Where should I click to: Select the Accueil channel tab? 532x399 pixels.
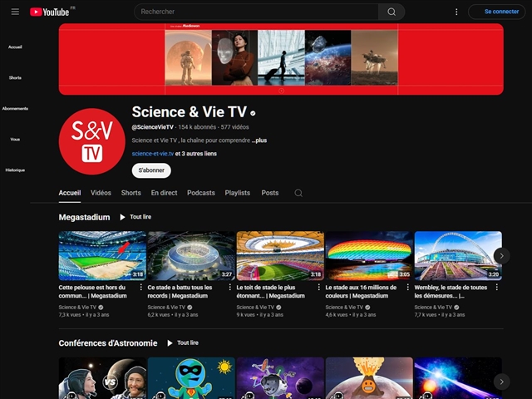(70, 193)
